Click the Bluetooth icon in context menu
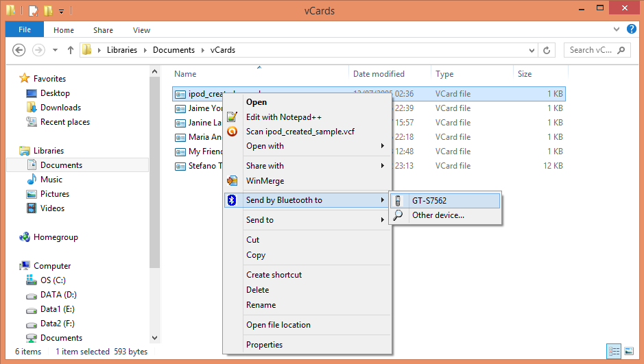The height and width of the screenshot is (364, 644). [x=232, y=200]
